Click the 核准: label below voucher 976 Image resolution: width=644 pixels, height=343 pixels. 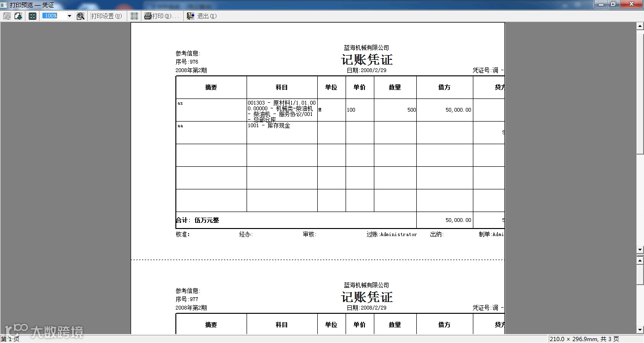(x=183, y=234)
